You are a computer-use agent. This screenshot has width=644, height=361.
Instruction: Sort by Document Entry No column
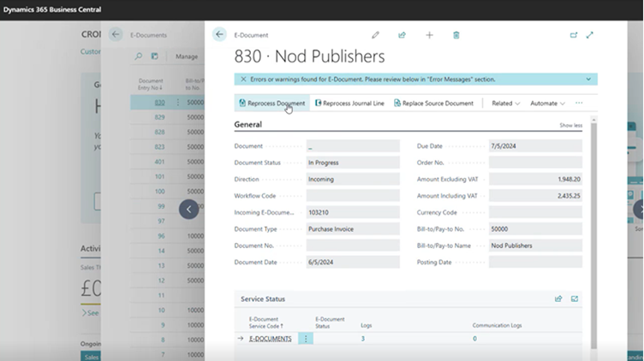point(151,84)
